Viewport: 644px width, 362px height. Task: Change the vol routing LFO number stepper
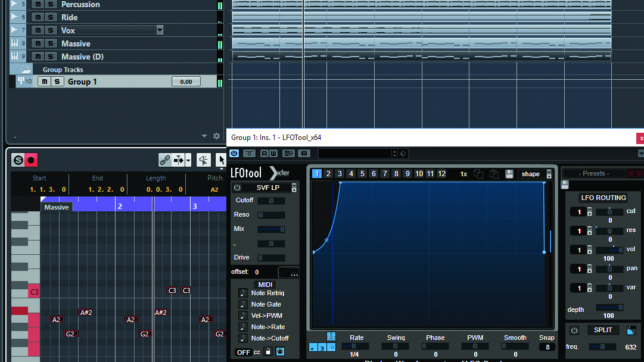(x=590, y=250)
